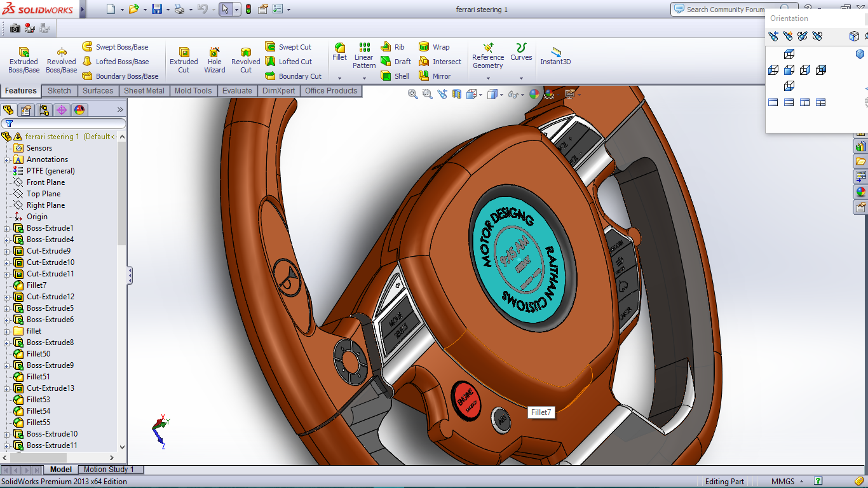This screenshot has width=868, height=488.
Task: Toggle Instant3D mode
Action: (x=555, y=56)
